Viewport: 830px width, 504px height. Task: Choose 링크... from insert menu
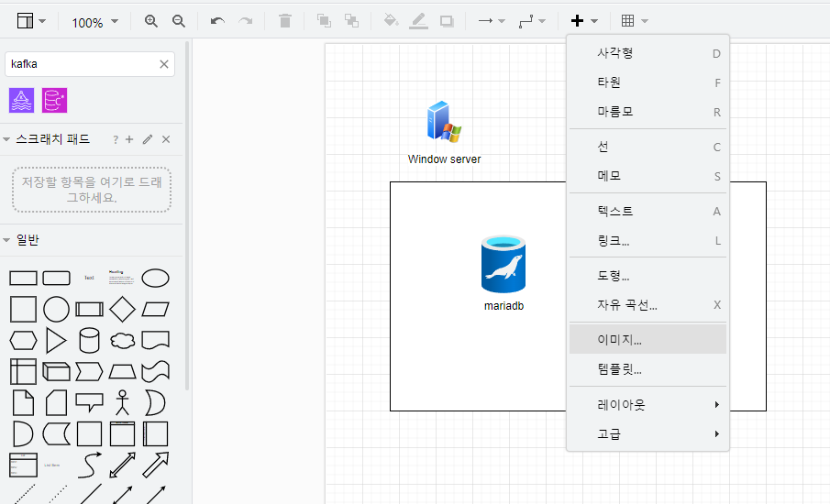(647, 241)
